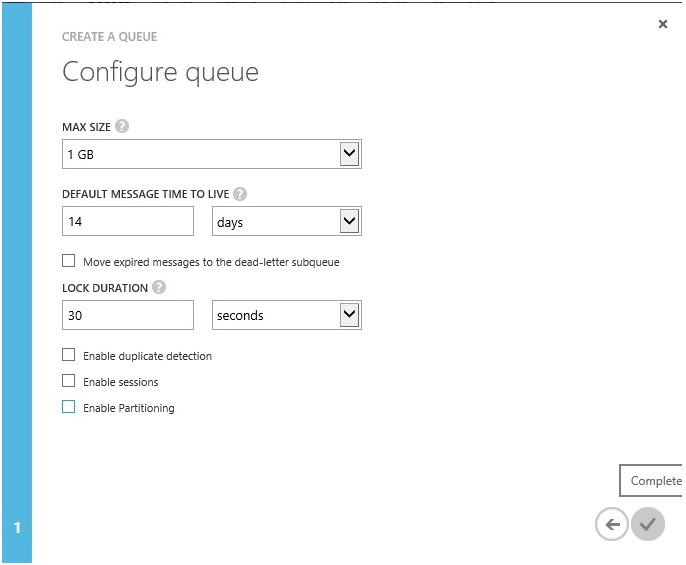Tick Move expired messages to dead-letter subqueue

coord(69,261)
